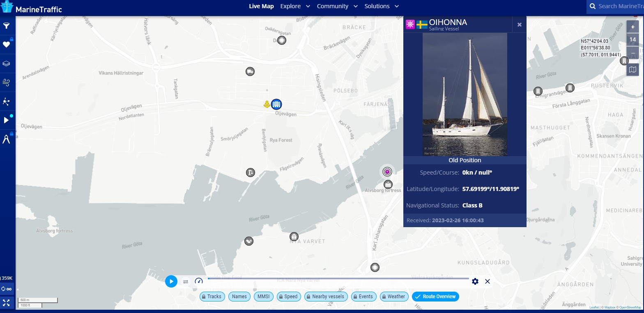Switch to the Live Map tab

(261, 6)
